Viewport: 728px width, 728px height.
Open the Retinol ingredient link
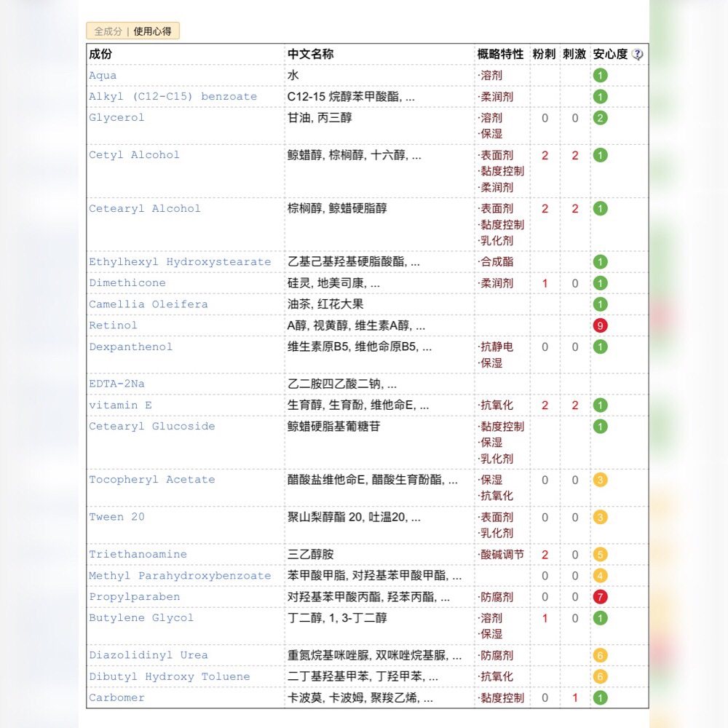113,325
